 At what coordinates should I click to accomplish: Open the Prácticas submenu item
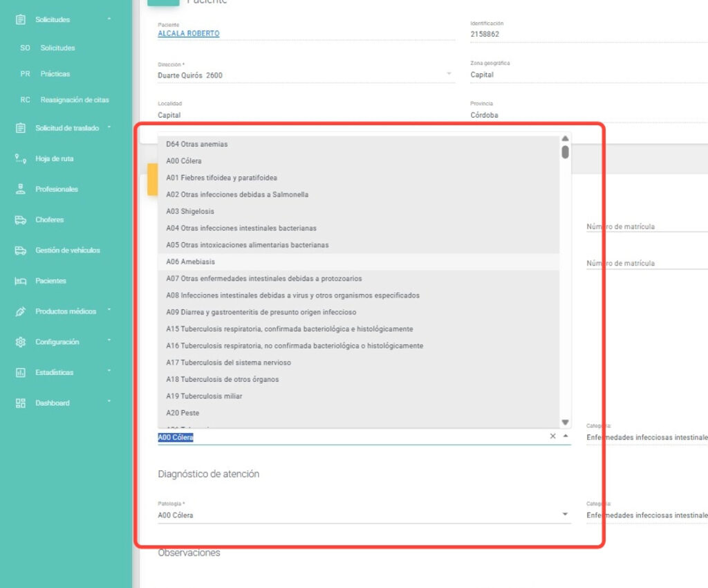point(55,74)
